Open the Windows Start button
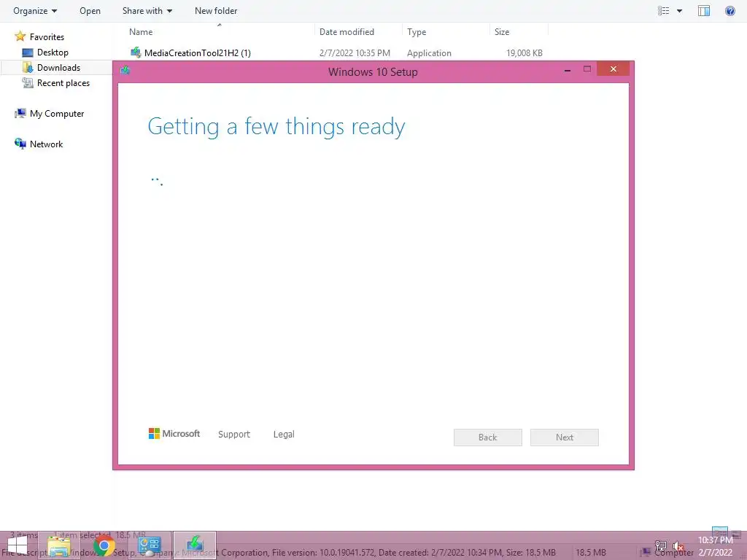 (18, 545)
